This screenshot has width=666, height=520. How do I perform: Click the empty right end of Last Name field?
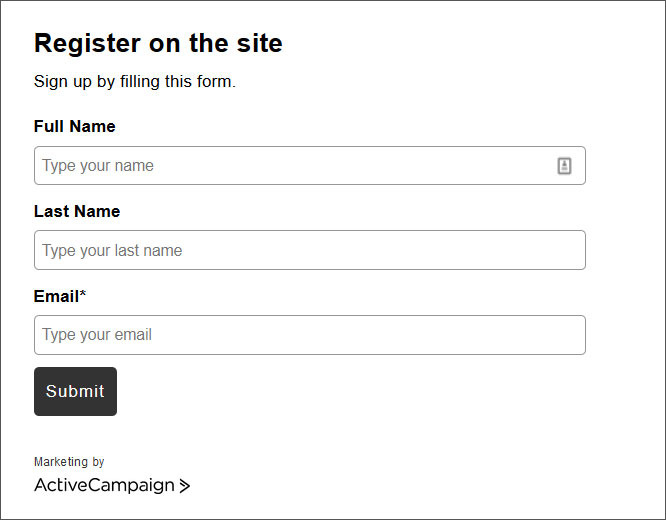[x=531, y=250]
